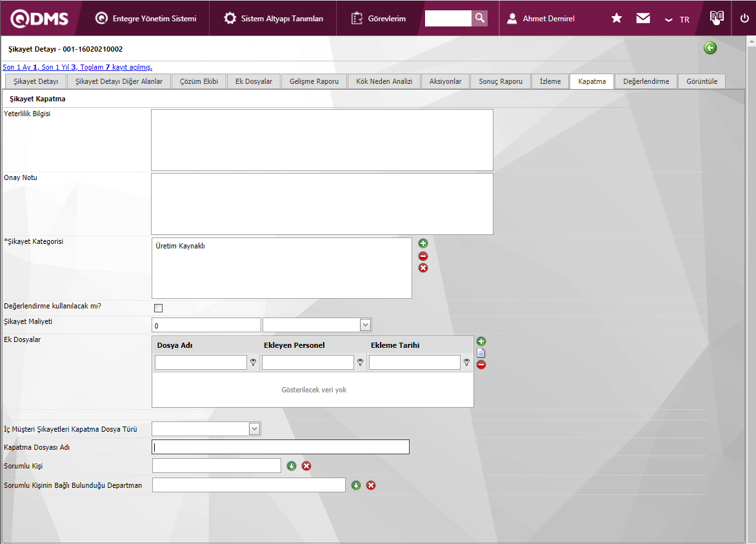The height and width of the screenshot is (544, 756).
Task: Add a Şikayet Kategorisi with green plus
Action: click(423, 243)
